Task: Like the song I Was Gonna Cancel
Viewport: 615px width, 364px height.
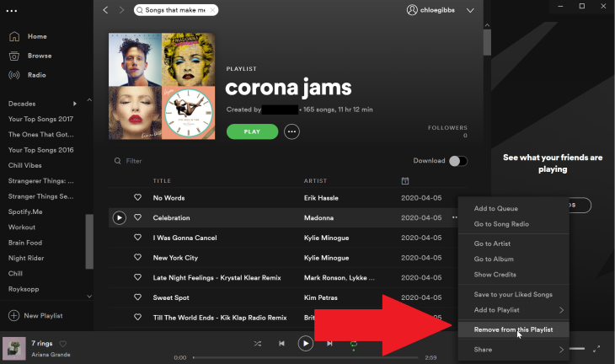Action: [x=137, y=238]
